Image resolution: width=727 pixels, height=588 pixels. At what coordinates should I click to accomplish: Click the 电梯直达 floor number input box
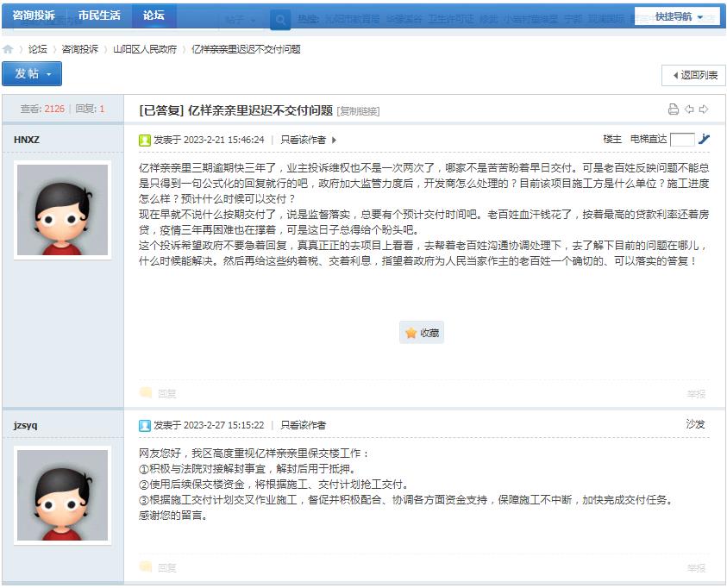681,140
